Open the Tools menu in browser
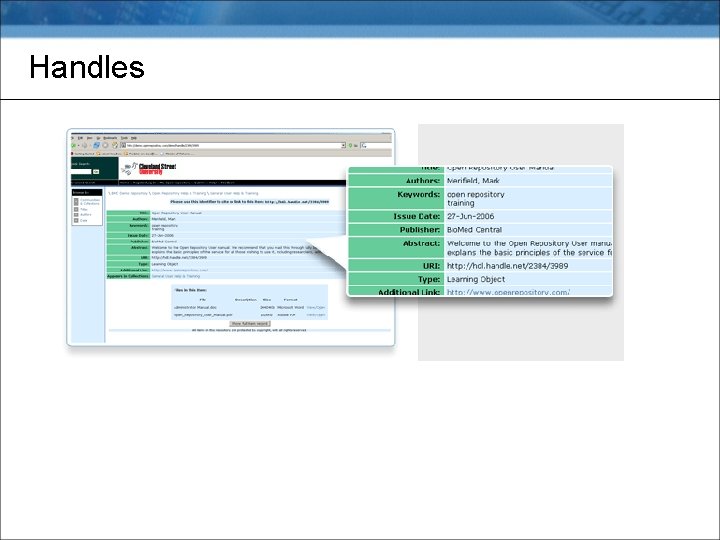 (x=124, y=138)
